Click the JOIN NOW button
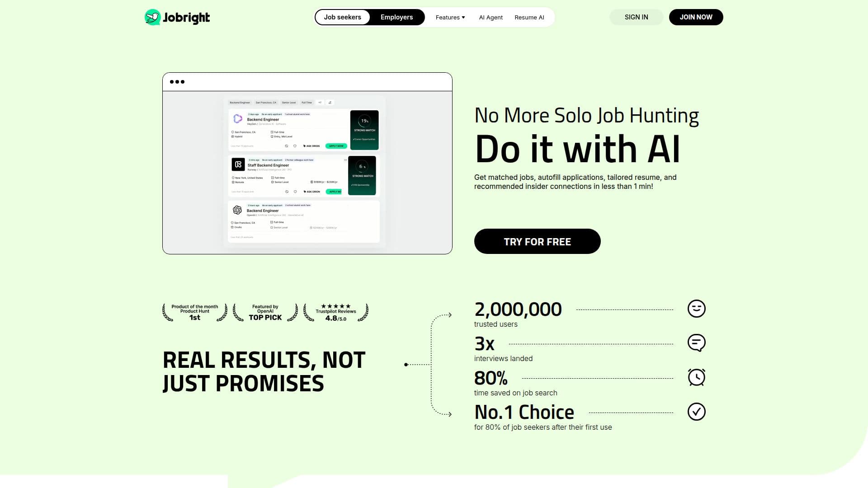 pos(696,17)
